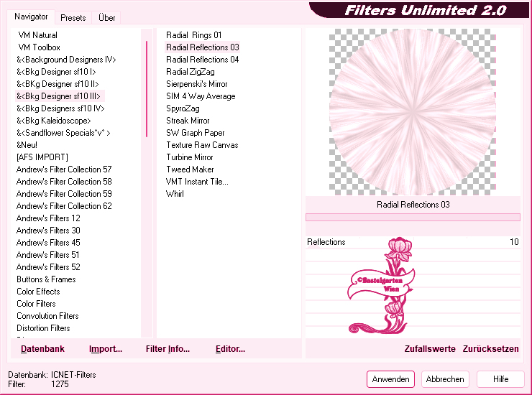Click the Import... button
Screen dimensions: 532x395
106,349
